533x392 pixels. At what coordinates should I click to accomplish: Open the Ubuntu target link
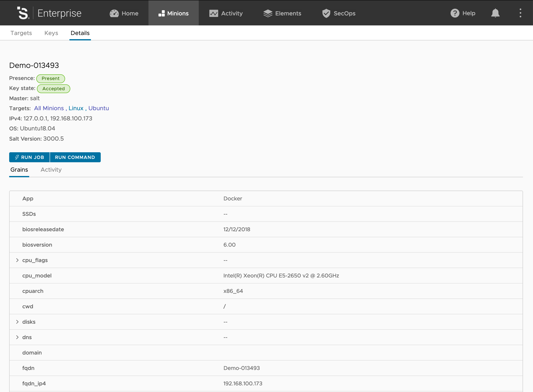pyautogui.click(x=99, y=108)
